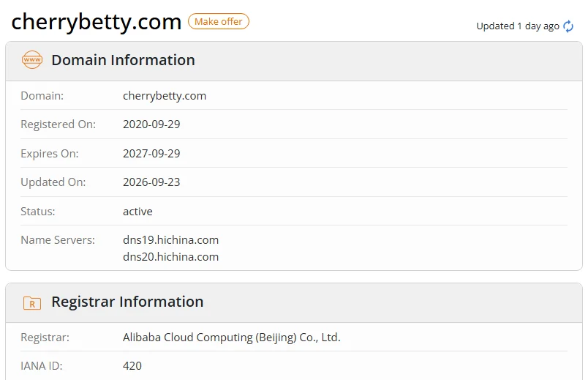Click the Expires On: label
588x380 pixels.
(50, 154)
